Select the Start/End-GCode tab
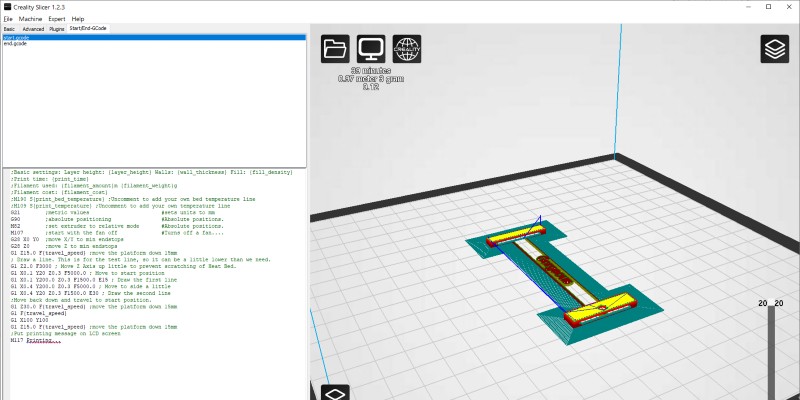Image resolution: width=800 pixels, height=400 pixels. (88, 29)
